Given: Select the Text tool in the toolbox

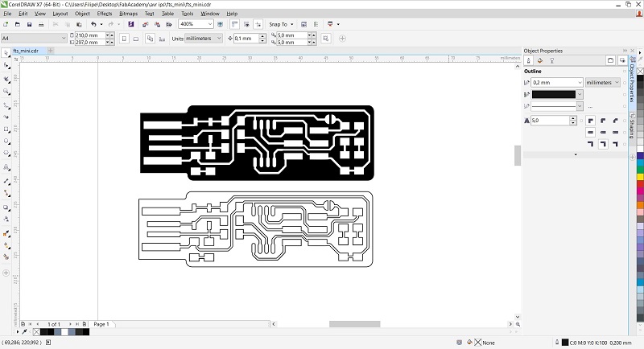Looking at the screenshot, I should (6, 167).
